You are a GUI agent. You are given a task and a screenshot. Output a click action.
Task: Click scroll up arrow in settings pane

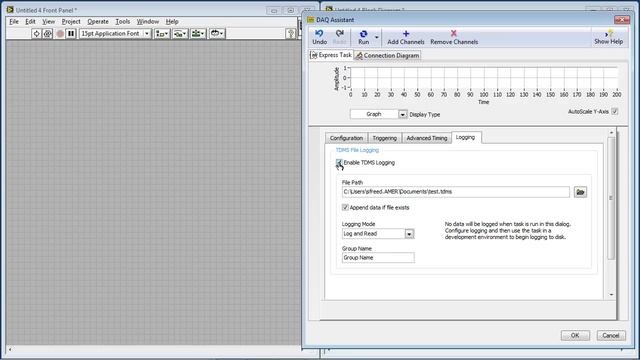611,133
